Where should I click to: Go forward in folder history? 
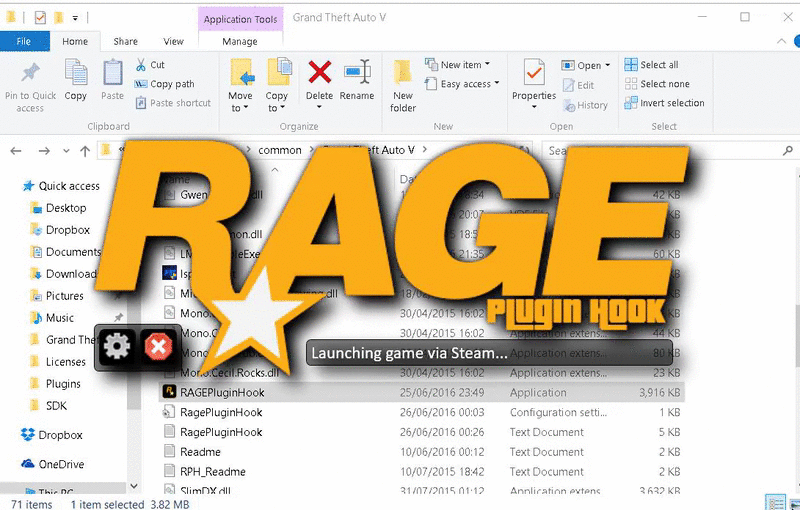coord(44,150)
